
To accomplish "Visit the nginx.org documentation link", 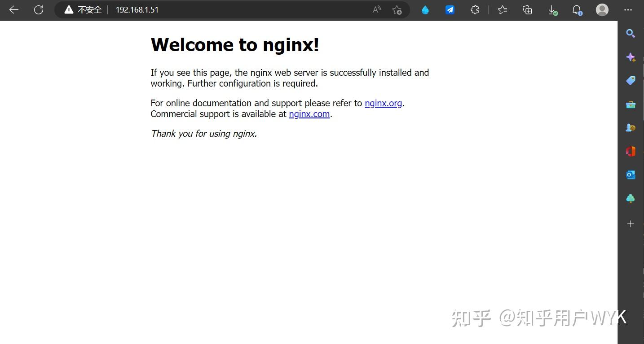I will click(383, 103).
